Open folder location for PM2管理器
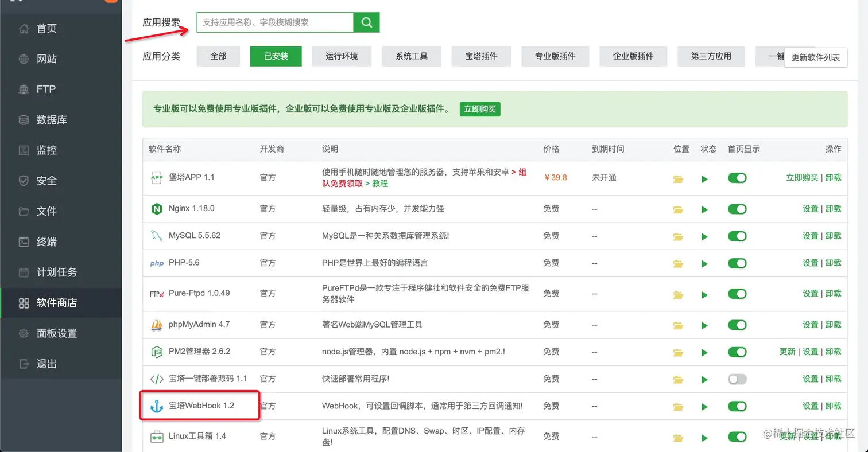868x452 pixels. pos(678,352)
